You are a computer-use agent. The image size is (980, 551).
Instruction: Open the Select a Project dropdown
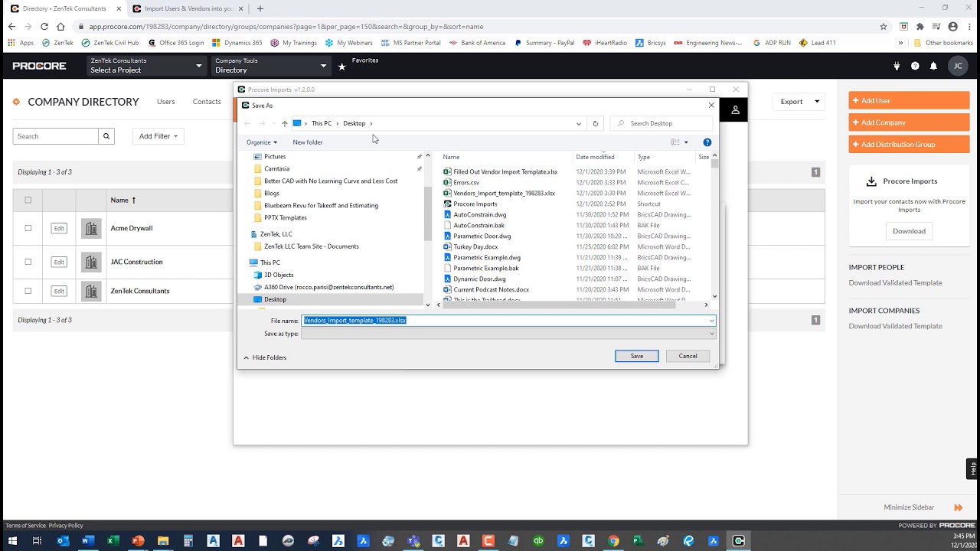146,66
